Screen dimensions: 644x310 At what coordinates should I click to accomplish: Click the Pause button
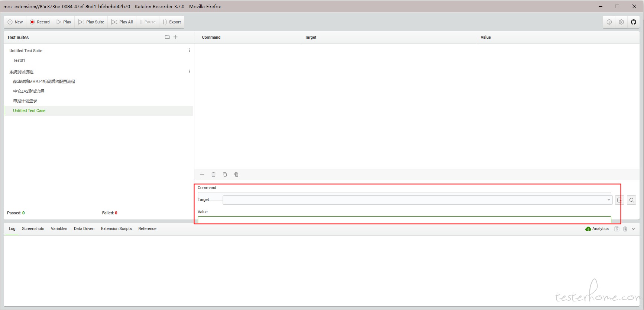point(148,22)
